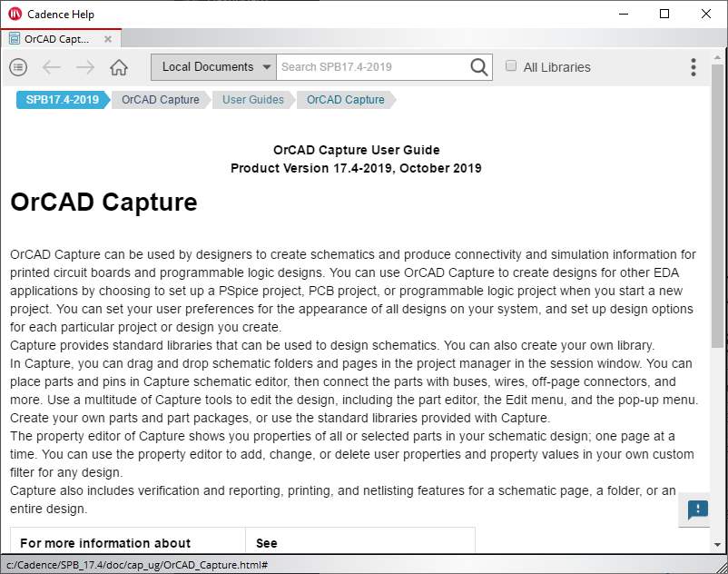Image resolution: width=728 pixels, height=574 pixels.
Task: Open the blue feedback comment icon
Action: (698, 510)
